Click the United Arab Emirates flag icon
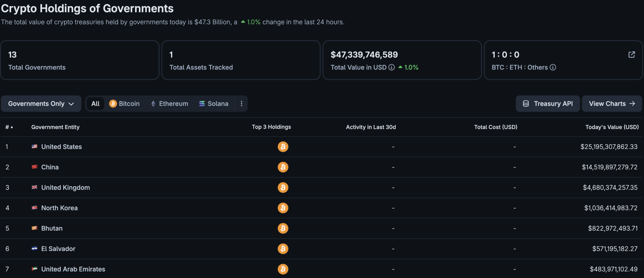Screen dimensions: 644x278 coord(34,269)
